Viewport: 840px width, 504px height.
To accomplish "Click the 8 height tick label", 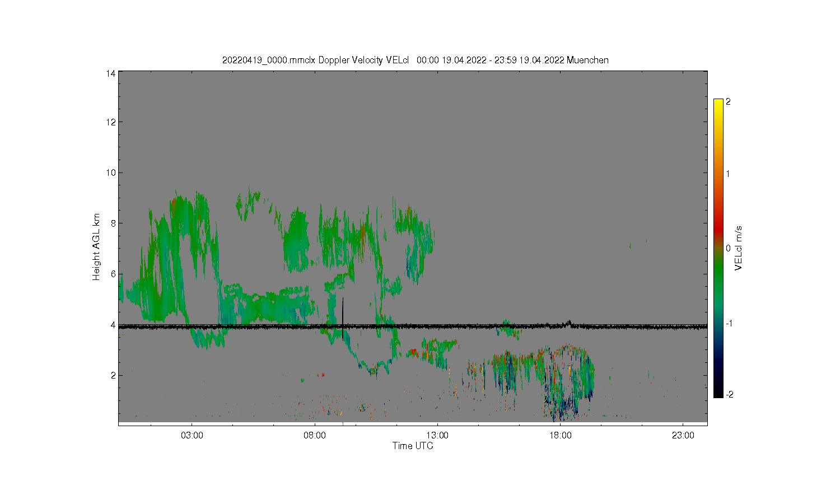I will point(113,223).
